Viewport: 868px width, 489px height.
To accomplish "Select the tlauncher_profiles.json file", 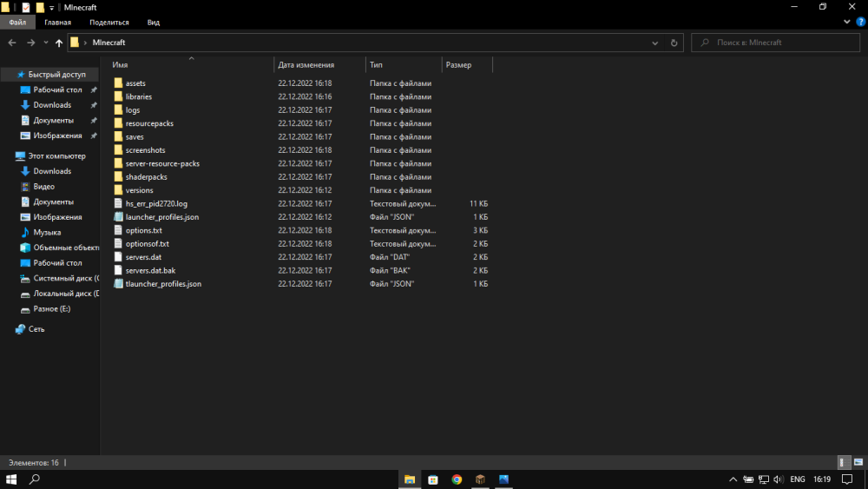I will [x=163, y=283].
